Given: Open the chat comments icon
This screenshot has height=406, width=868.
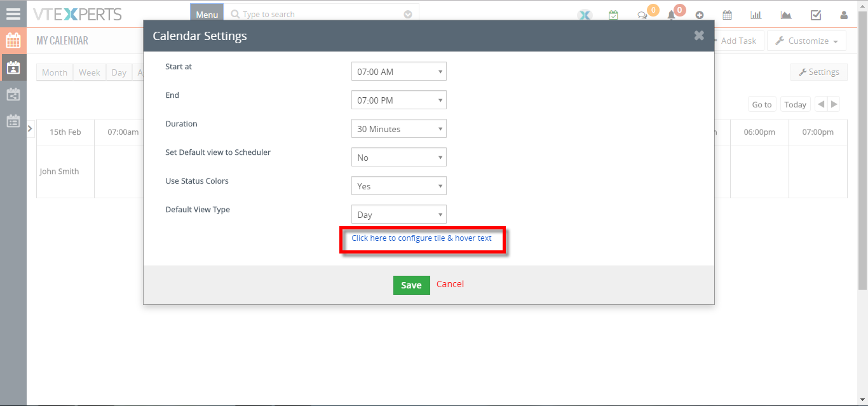Looking at the screenshot, I should [x=642, y=15].
